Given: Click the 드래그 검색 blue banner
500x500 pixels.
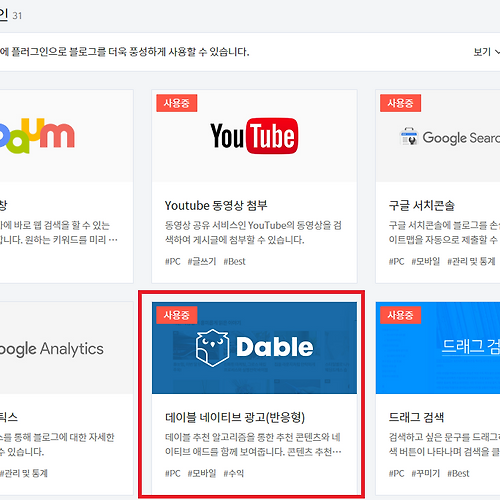Looking at the screenshot, I should [438, 348].
